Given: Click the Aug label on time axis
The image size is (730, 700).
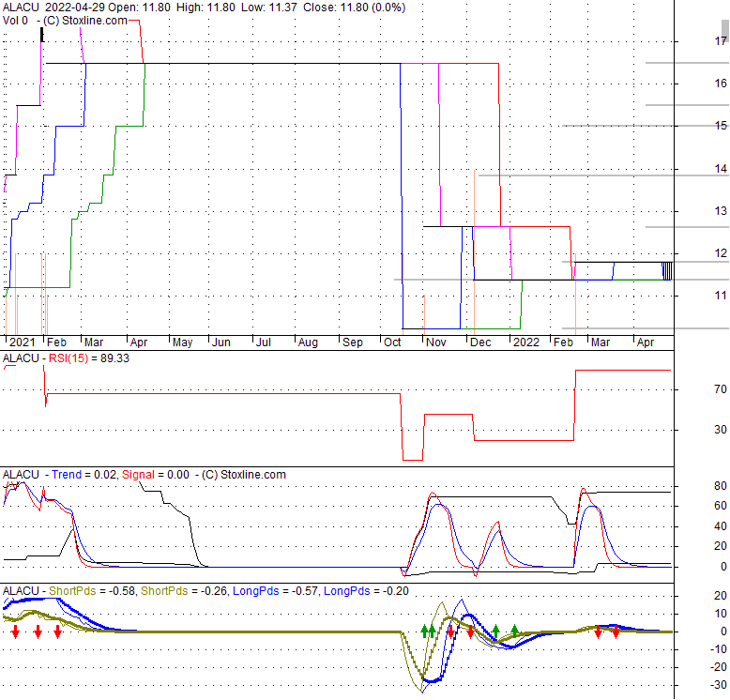Looking at the screenshot, I should [x=308, y=343].
